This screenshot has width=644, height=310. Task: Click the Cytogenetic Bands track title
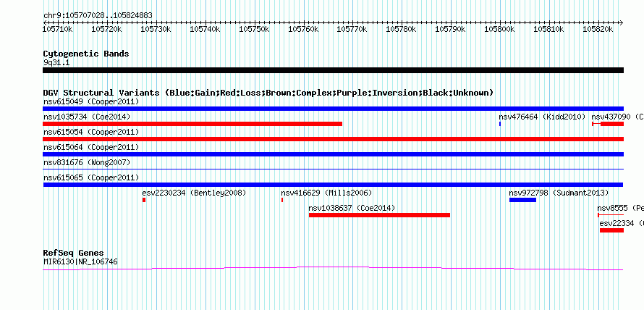click(86, 54)
